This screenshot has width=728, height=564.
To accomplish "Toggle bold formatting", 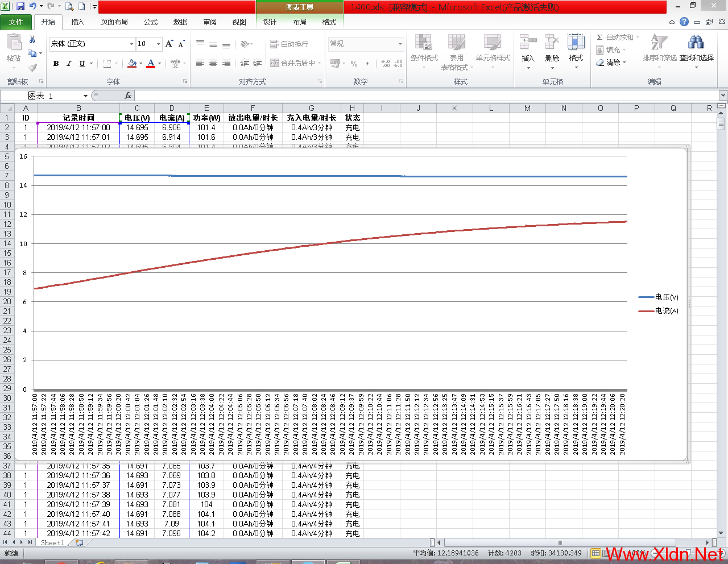I will pos(56,63).
